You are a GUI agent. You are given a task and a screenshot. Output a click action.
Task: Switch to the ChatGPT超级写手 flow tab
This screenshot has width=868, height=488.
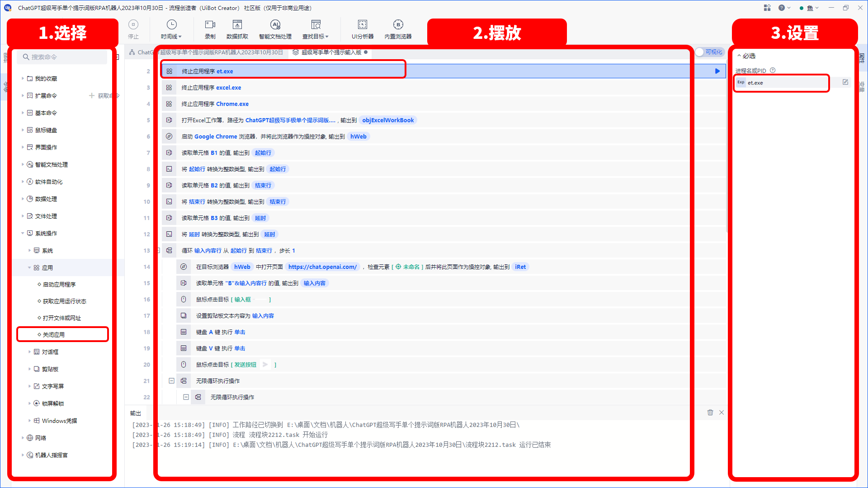[206, 52]
